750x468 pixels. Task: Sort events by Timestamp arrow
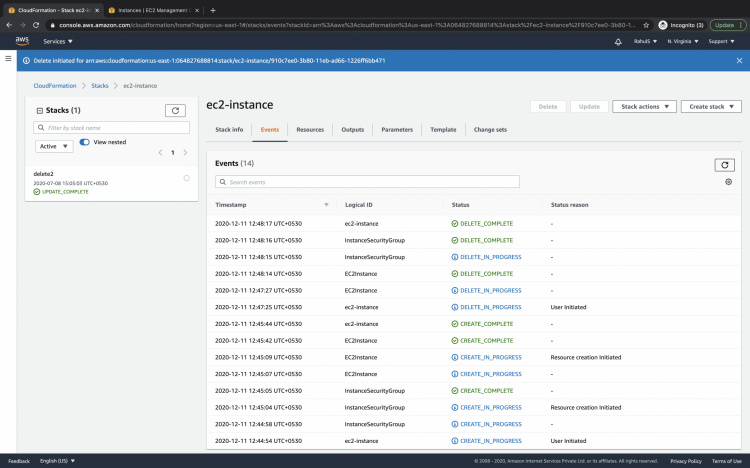326,204
